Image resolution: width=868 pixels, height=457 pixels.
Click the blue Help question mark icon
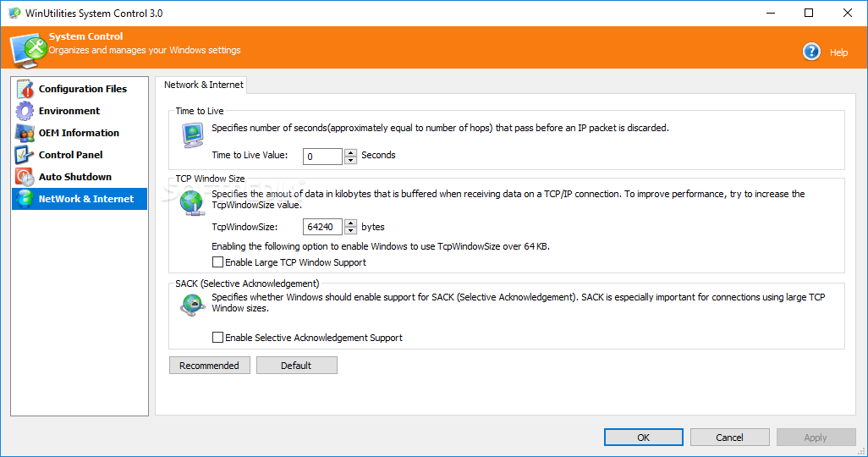tap(811, 52)
